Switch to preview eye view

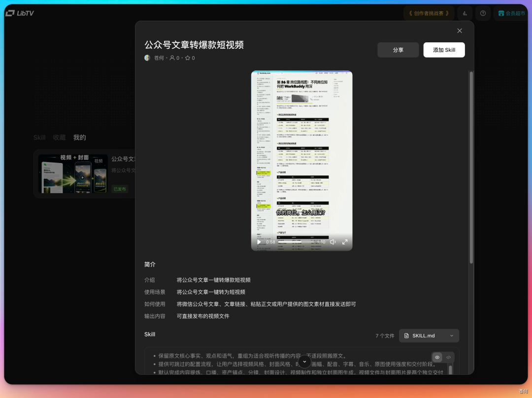pos(437,357)
